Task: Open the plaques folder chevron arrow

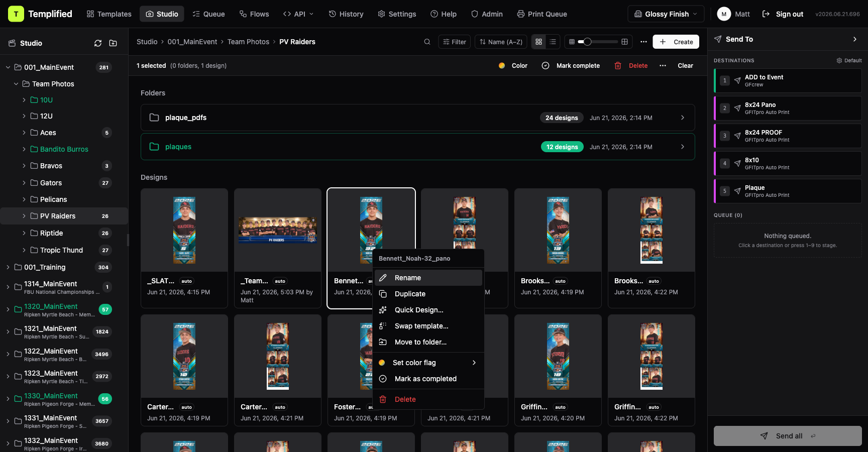Action: tap(682, 147)
